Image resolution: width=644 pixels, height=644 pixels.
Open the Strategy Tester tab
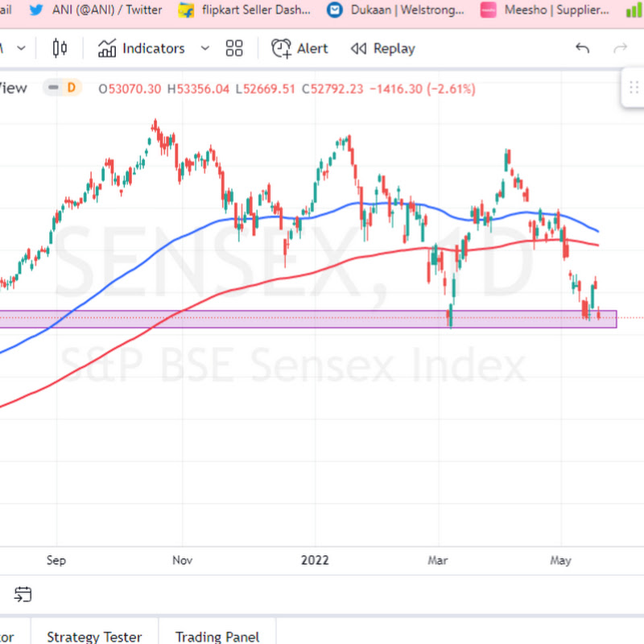[94, 636]
